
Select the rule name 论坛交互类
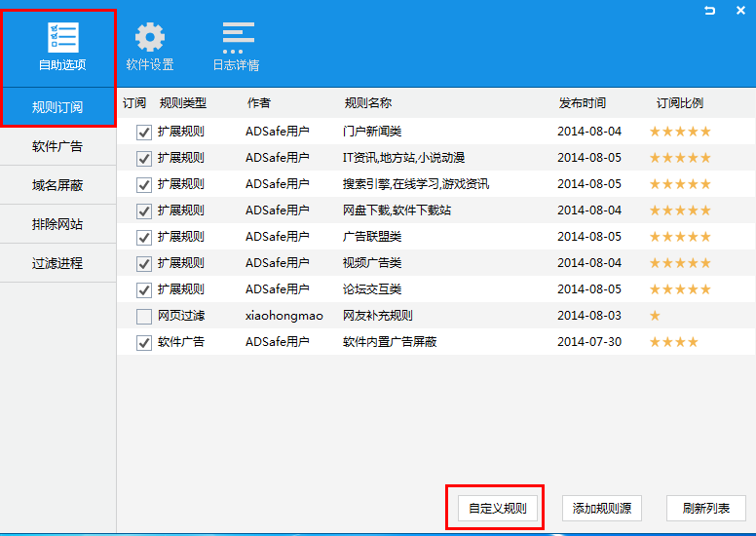[372, 289]
